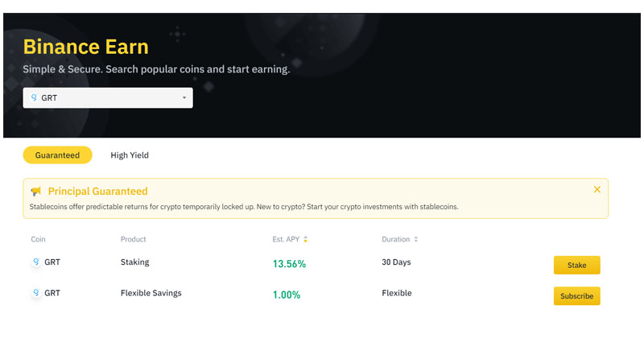The width and height of the screenshot is (644, 338).
Task: Click the megaphone icon in the banner
Action: (x=36, y=191)
